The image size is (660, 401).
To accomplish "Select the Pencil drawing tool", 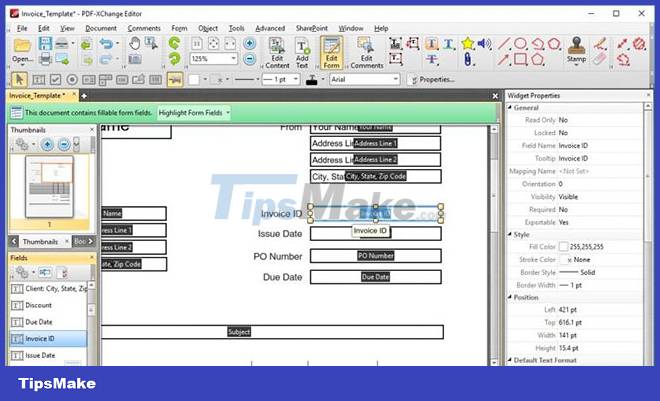I will coord(600,43).
